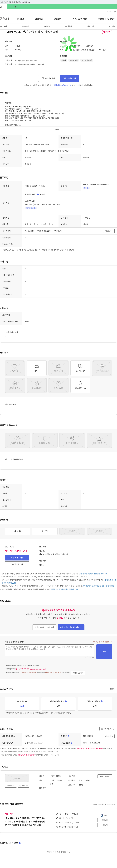The height and width of the screenshot is (868, 117).
Task: Open the 채용정보 main menu
Action: coord(20,19)
